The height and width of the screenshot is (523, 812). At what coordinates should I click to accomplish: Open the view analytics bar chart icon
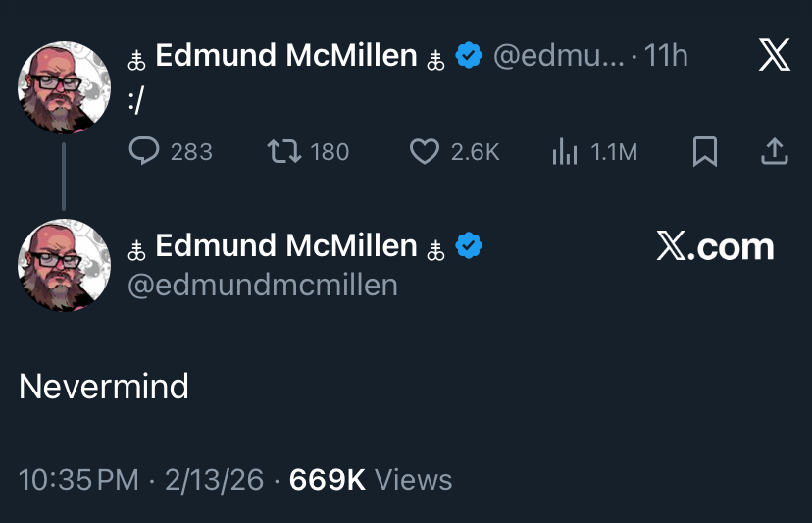point(564,151)
